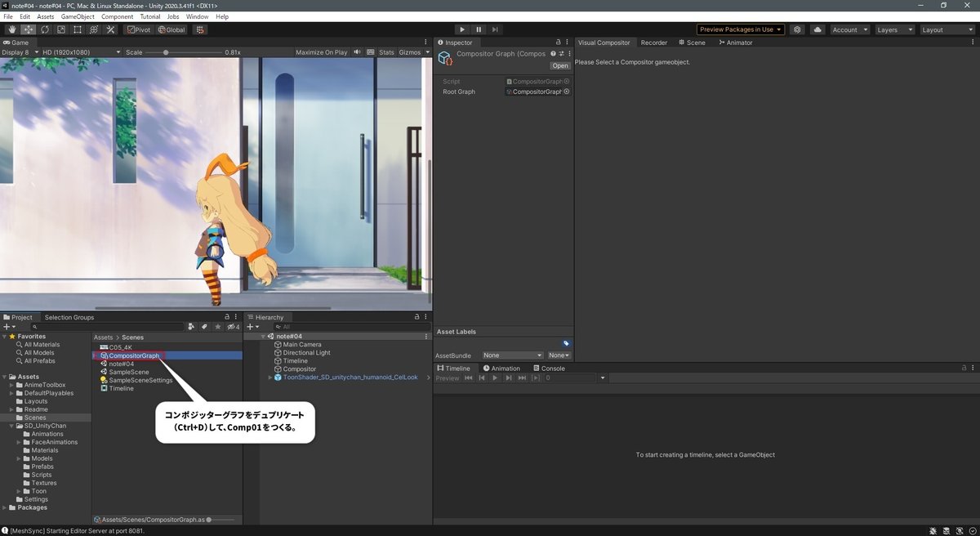Step one frame forward button
980x536 pixels.
click(495, 29)
